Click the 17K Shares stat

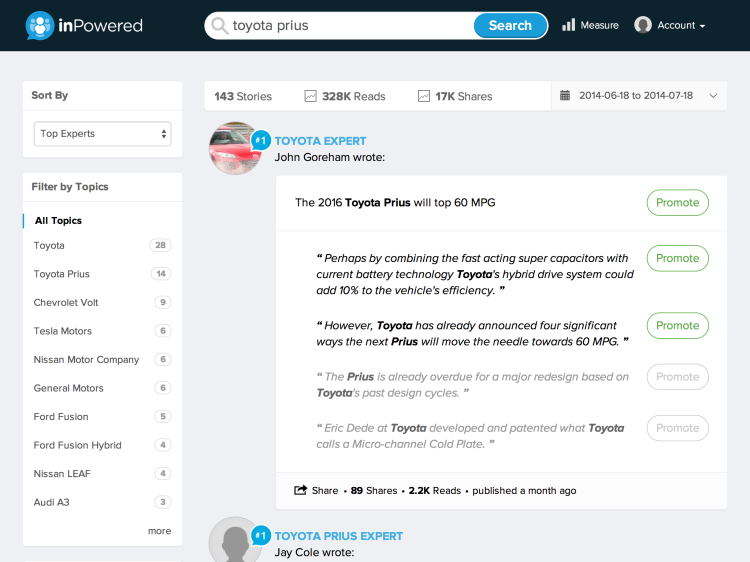click(x=463, y=97)
